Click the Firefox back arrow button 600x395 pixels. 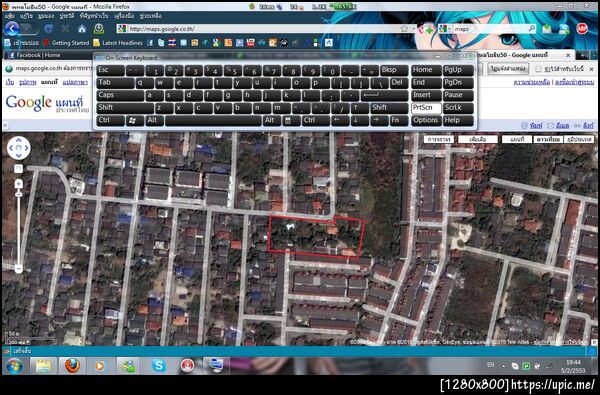tap(12, 29)
